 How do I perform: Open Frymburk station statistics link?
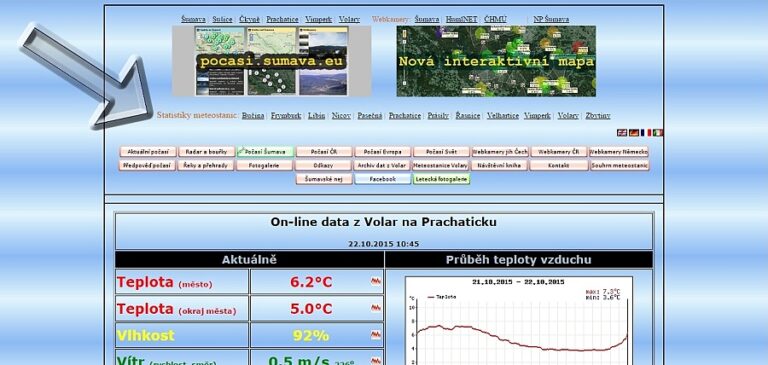point(286,116)
